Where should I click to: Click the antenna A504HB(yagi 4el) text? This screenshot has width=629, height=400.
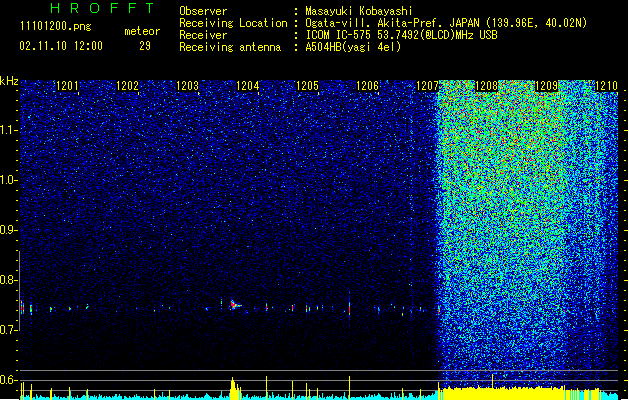point(353,47)
